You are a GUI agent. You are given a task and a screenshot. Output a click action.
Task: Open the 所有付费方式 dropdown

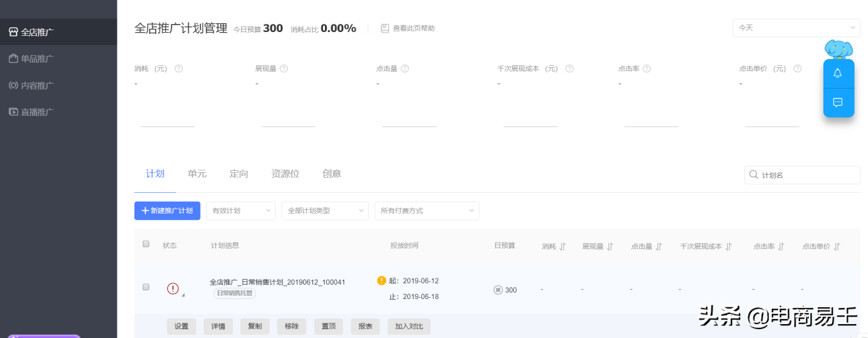click(427, 210)
